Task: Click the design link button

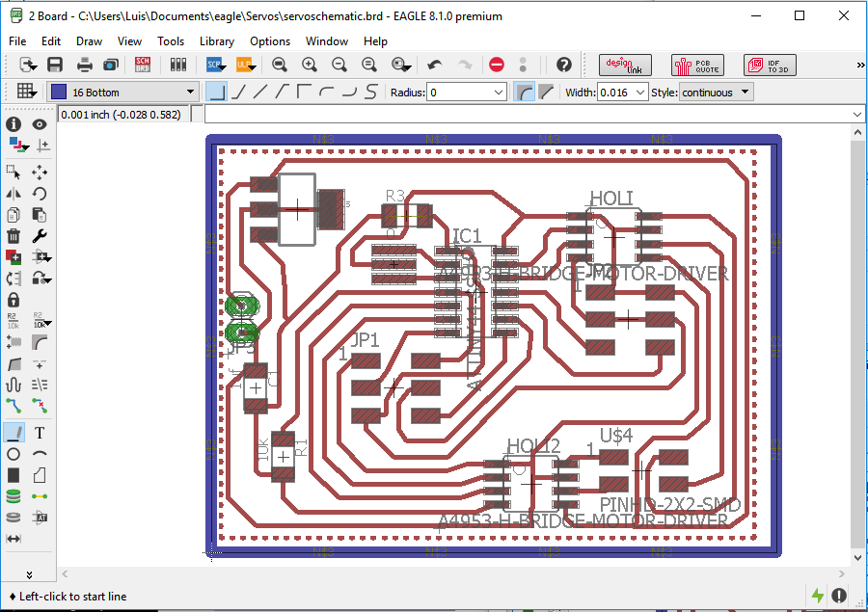Action: [625, 66]
